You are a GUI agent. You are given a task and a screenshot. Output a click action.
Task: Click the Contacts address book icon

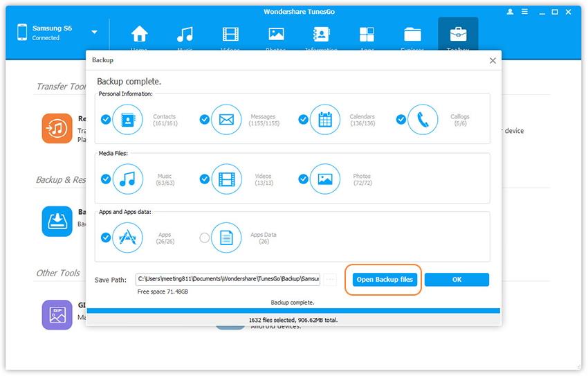click(x=127, y=120)
